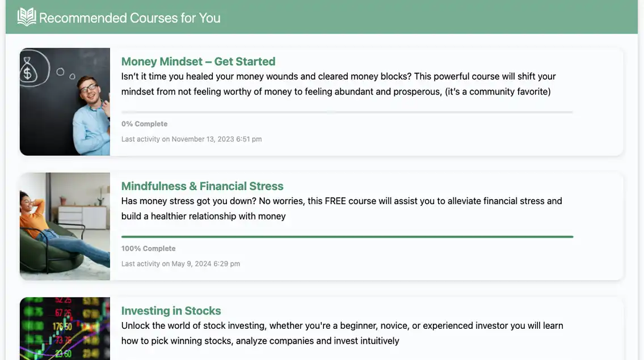This screenshot has height=360, width=644.
Task: Click the open book icon in header
Action: pyautogui.click(x=27, y=17)
